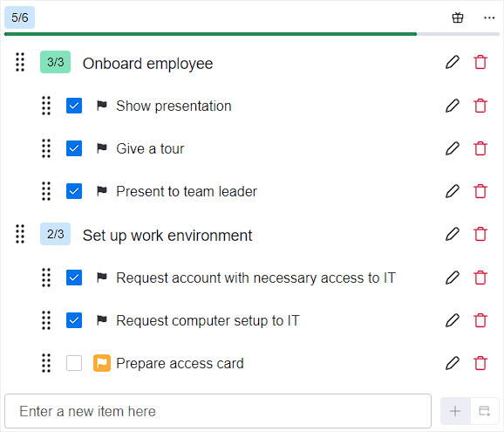The image size is (504, 432).
Task: Click the plus button to add item
Action: click(x=455, y=411)
